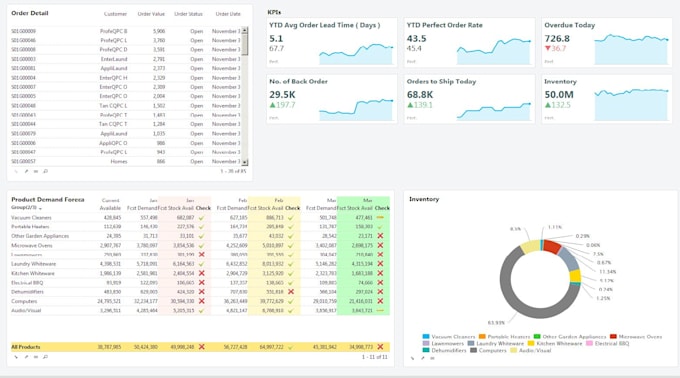This screenshot has width=680, height=378.
Task: Click green up arrow on No. of Back Order
Action: click(272, 105)
